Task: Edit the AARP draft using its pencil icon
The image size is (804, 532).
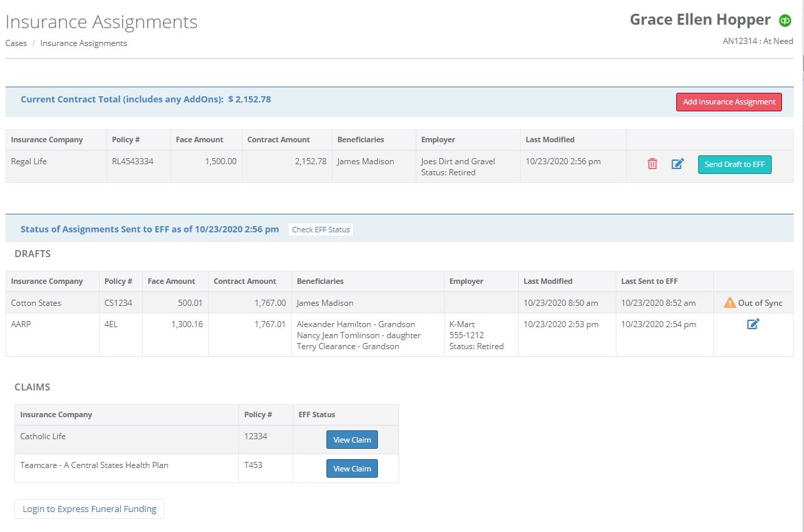Action: tap(752, 324)
